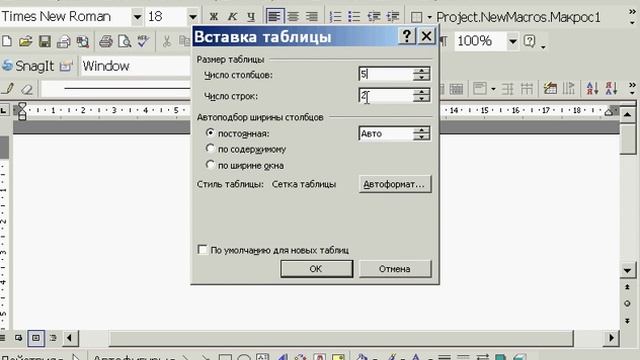The height and width of the screenshot is (360, 640).
Task: Click the vertical scrollbar down arrow
Action: (x=627, y=270)
